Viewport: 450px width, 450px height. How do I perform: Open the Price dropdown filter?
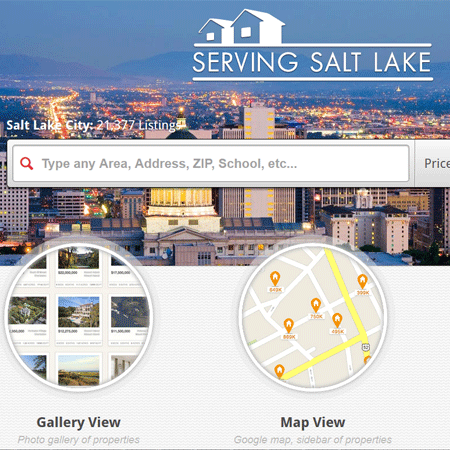coord(433,163)
